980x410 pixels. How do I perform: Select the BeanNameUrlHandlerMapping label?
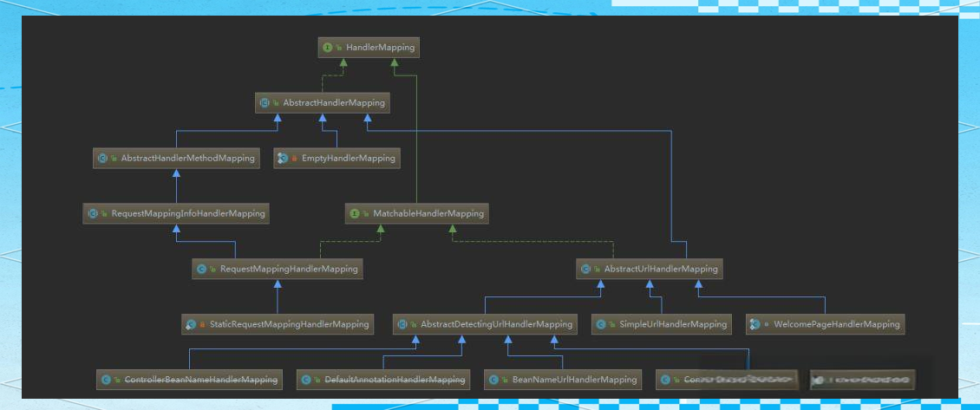coord(574,380)
